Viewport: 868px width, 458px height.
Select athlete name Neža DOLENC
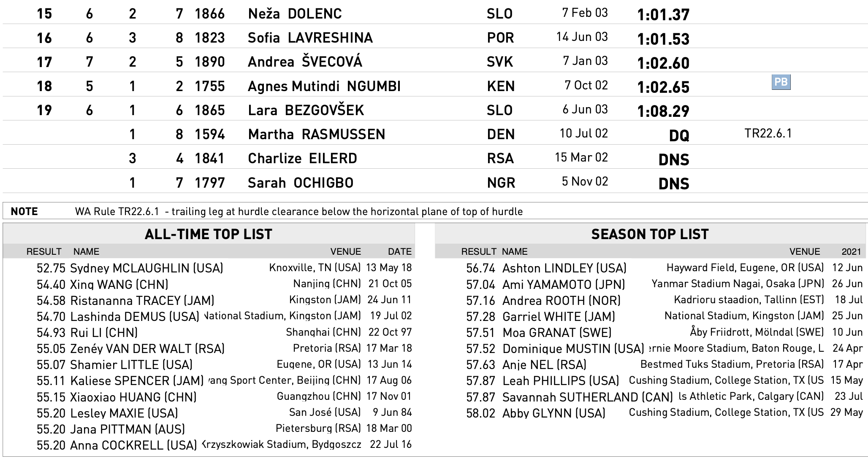click(295, 14)
